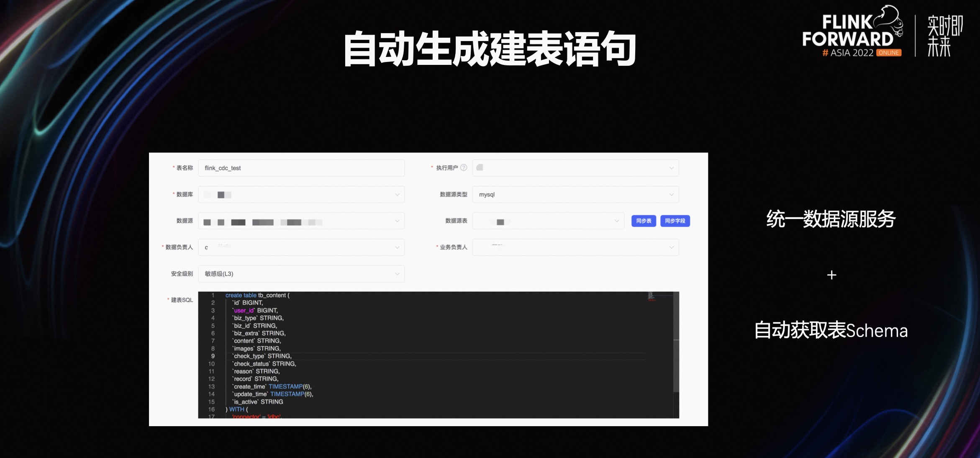The image size is (980, 458).
Task: Click the 实时即未来 slogan logo
Action: pos(944,36)
